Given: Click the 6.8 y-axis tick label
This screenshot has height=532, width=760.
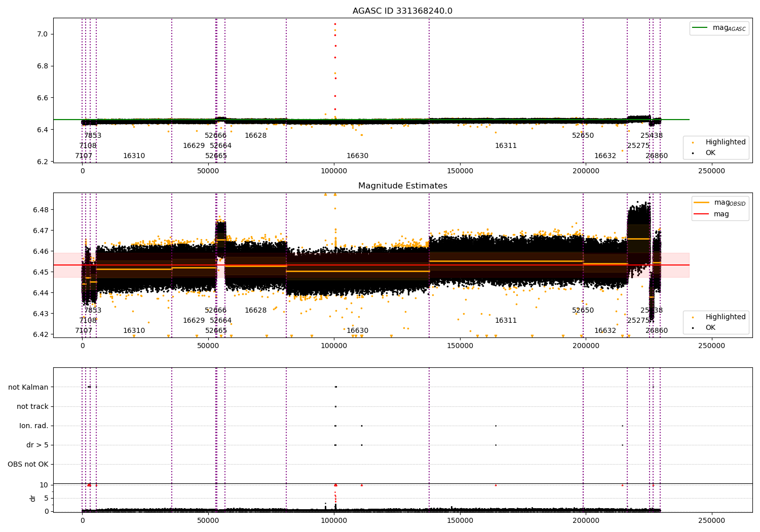Looking at the screenshot, I should click(43, 66).
